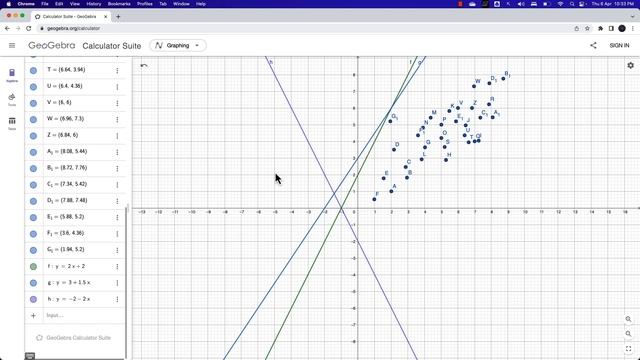Open the Apple menu
640x360 pixels.
8,4
